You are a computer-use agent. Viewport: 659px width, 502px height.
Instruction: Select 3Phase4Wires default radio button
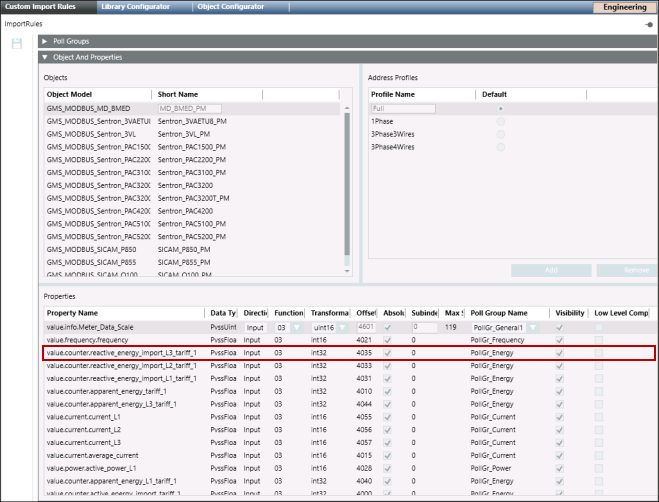[500, 147]
